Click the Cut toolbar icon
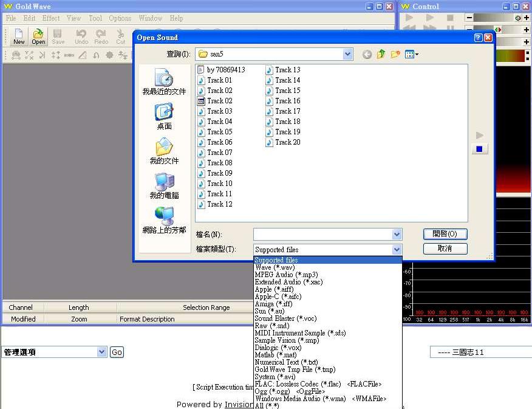532x409 pixels. tap(121, 36)
